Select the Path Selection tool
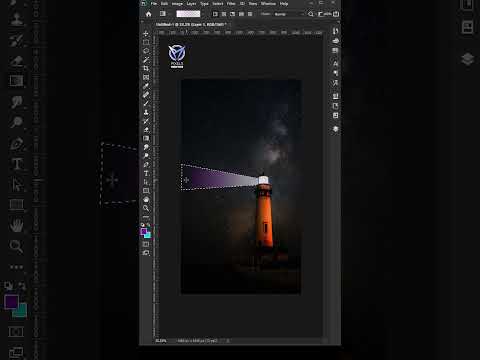The image size is (480, 360). [x=146, y=182]
